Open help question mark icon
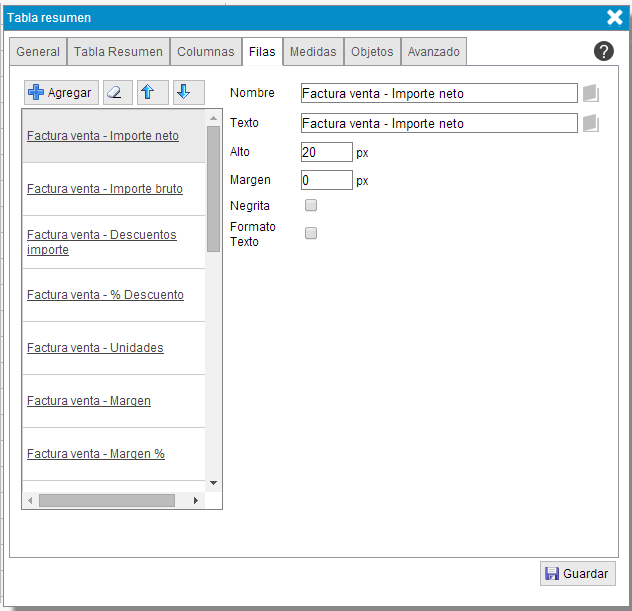Screen dimensions: 632x611 coord(603,51)
